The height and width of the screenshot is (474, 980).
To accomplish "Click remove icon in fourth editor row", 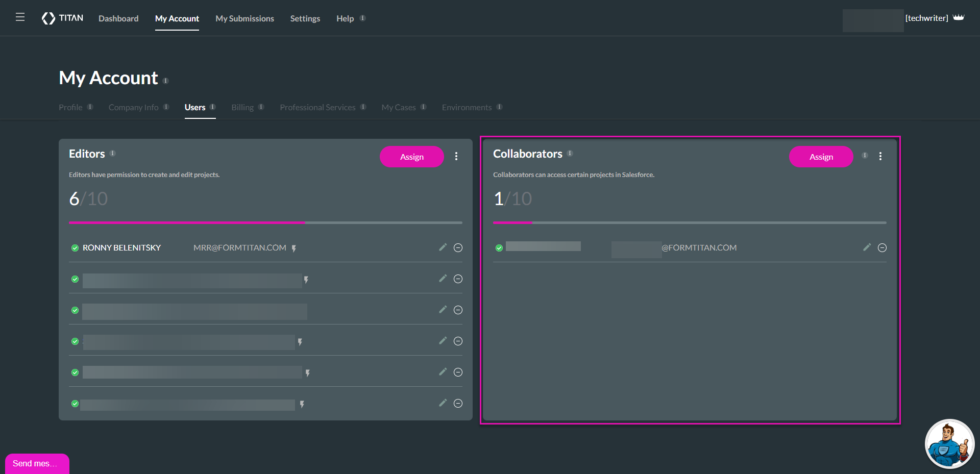I will click(x=458, y=341).
